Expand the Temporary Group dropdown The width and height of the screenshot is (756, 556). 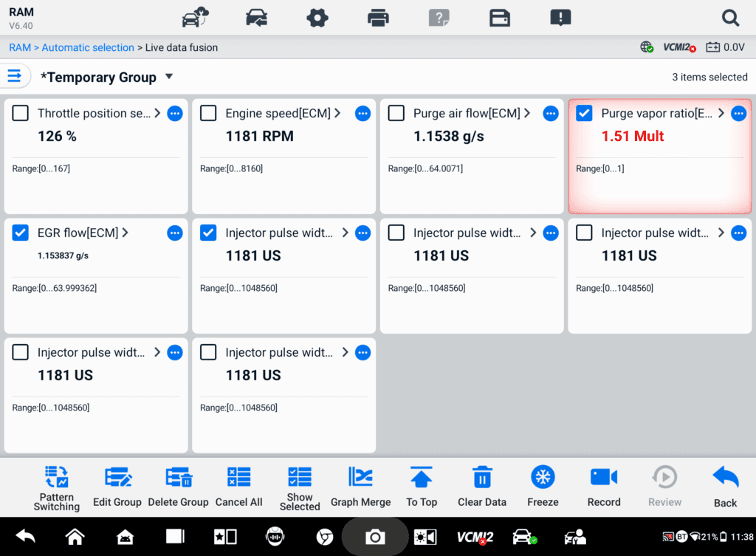[x=169, y=77]
